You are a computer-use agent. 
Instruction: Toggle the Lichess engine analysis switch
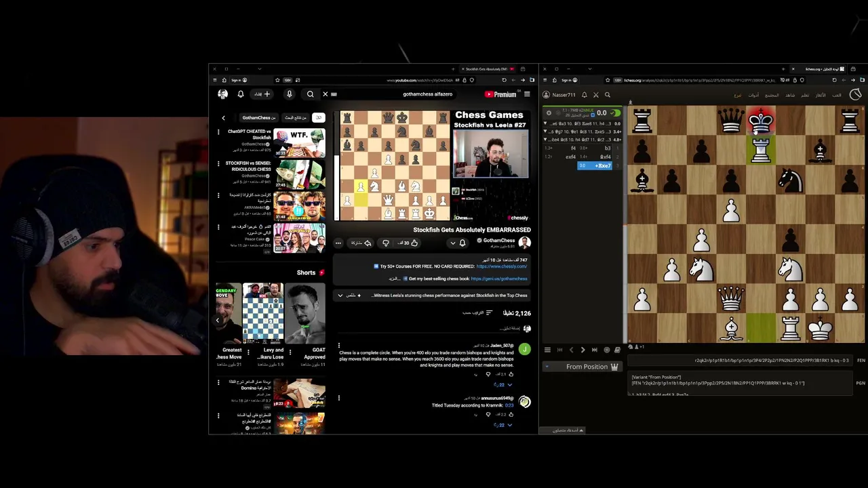(x=615, y=113)
